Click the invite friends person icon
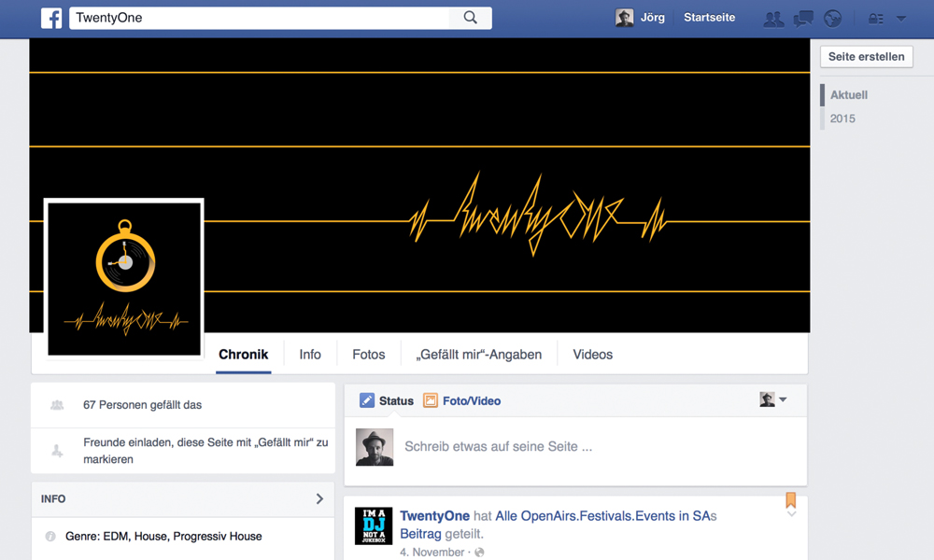The image size is (934, 560). (x=57, y=451)
